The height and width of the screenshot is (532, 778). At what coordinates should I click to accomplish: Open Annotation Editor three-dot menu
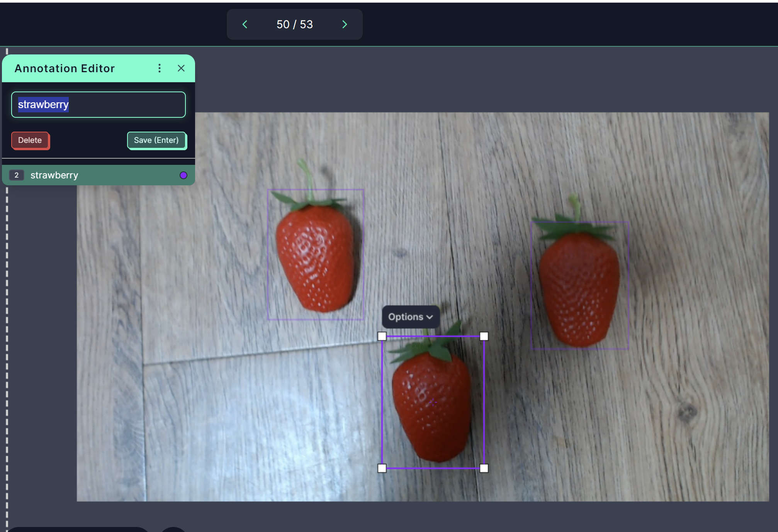click(160, 68)
